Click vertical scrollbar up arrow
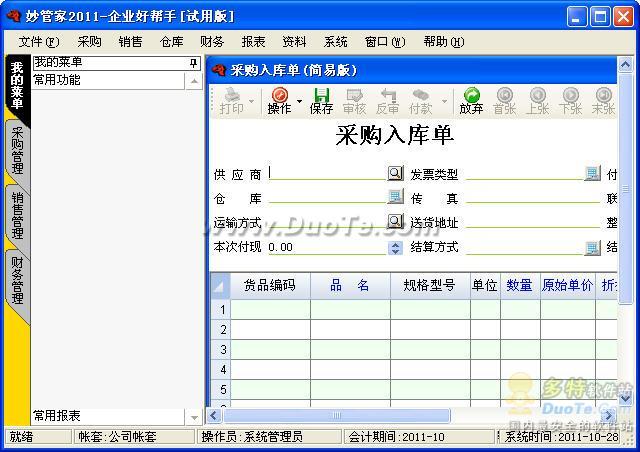The height and width of the screenshot is (452, 640). click(625, 65)
